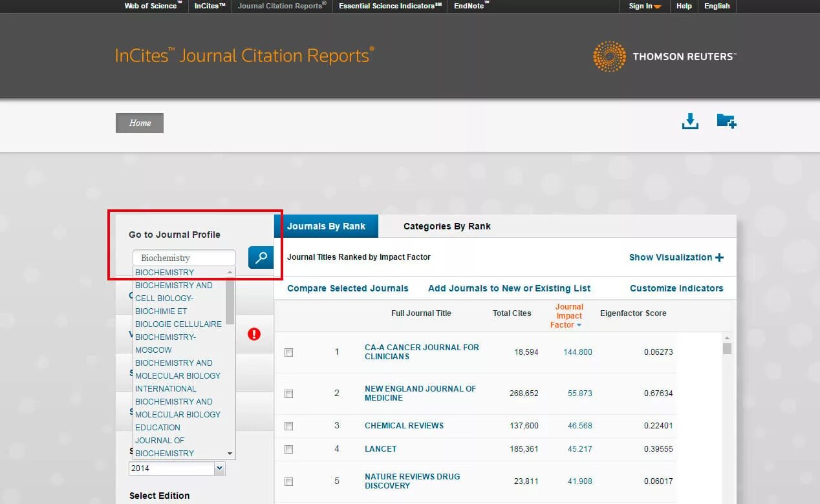Click journal table scrollbar thumb

(727, 349)
